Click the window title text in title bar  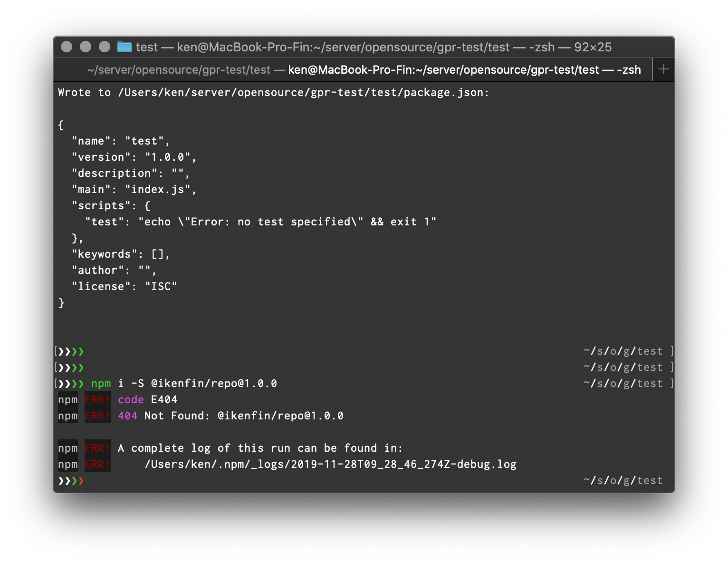click(374, 47)
